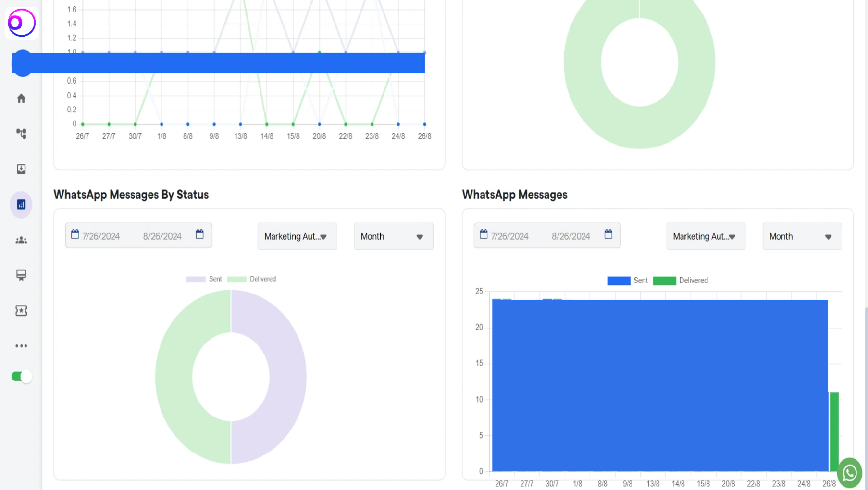Screen dimensions: 868x490
Task: Click start calendar icon in Messages By Status
Action: 75,234
